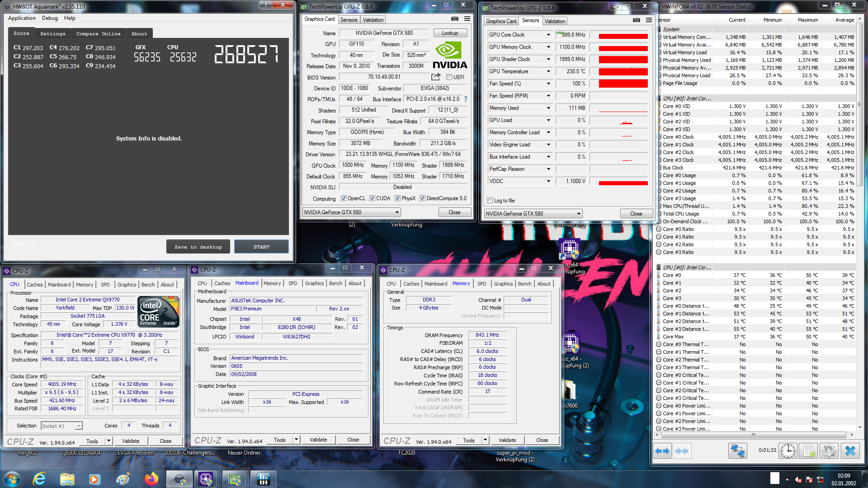Click the BIOS version share/export icon

coord(436,77)
